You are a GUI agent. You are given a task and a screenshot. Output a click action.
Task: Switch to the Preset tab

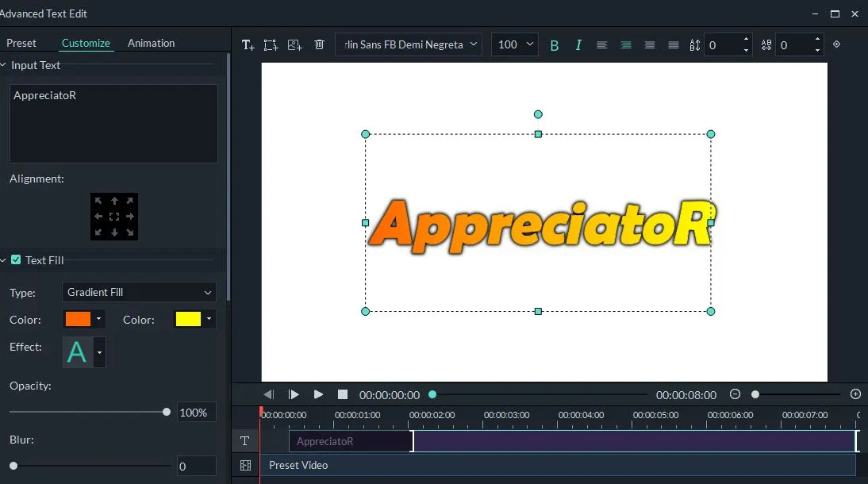(21, 43)
